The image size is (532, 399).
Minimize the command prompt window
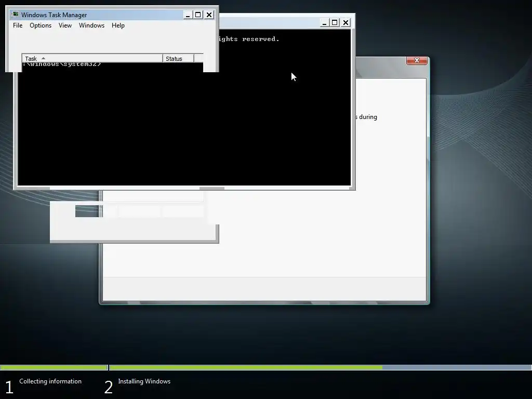tap(324, 22)
